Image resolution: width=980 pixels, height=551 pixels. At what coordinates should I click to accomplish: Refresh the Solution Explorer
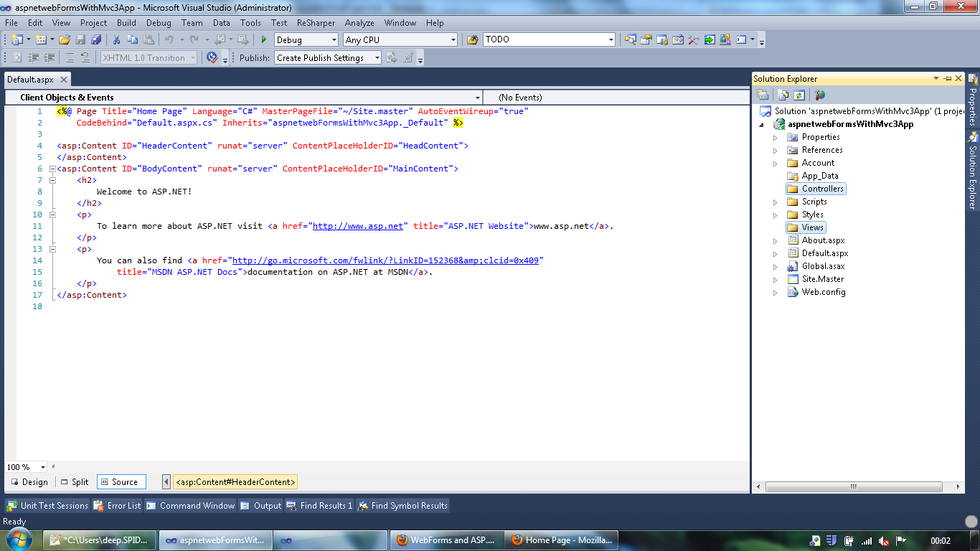pos(799,94)
